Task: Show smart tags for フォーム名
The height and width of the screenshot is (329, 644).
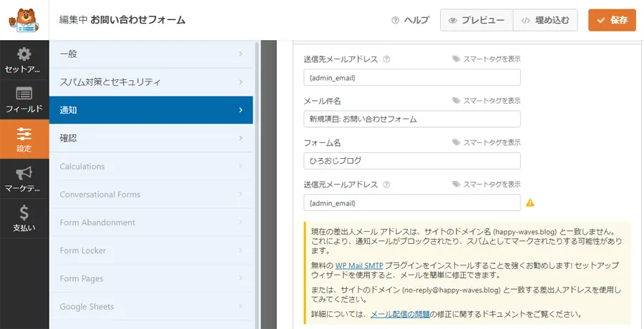Action: click(486, 143)
